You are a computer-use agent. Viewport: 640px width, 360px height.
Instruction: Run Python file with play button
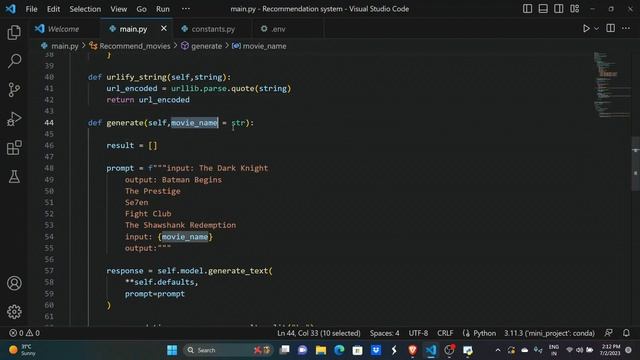[x=586, y=29]
